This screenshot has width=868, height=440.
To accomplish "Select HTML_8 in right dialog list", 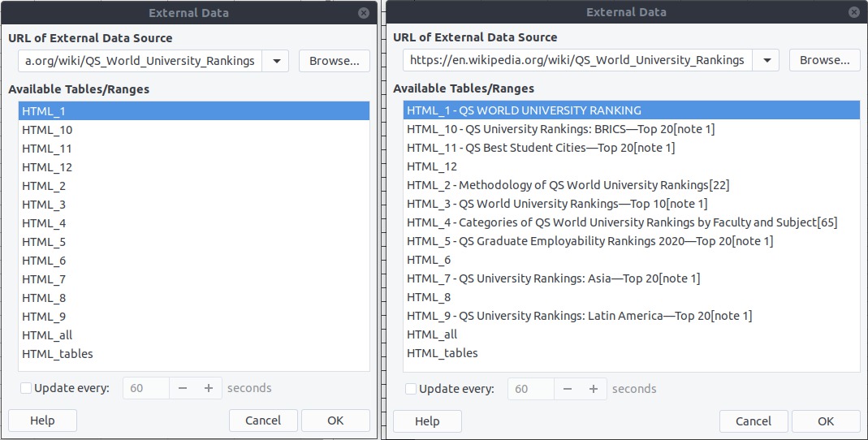I will (632, 297).
